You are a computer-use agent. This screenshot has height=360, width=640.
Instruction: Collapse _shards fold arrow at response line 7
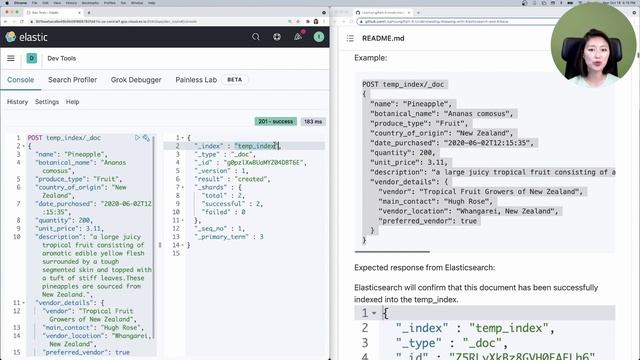(182, 187)
